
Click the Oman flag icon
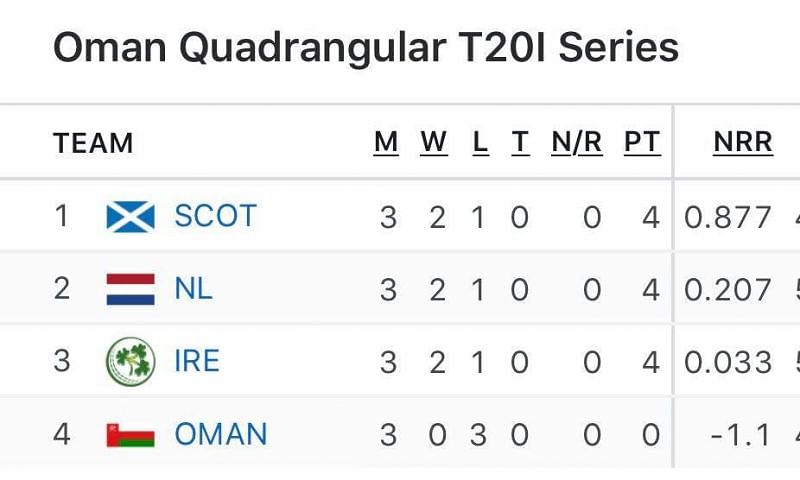click(131, 435)
